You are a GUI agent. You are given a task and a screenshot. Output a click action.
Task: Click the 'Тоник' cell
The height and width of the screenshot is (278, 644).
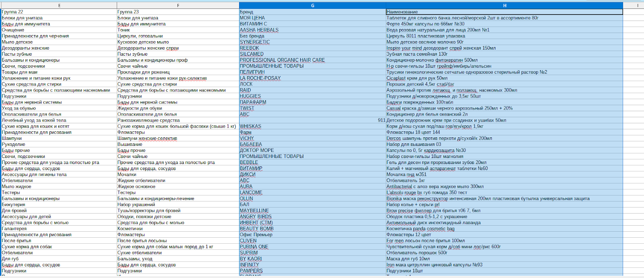[178, 30]
